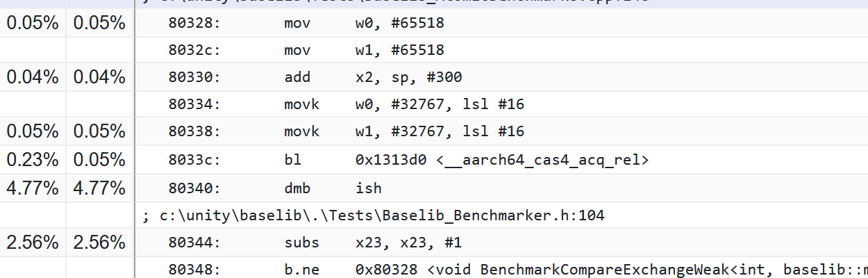Click the 0.23% percentage on bl row
868x278 pixels.
[33, 159]
